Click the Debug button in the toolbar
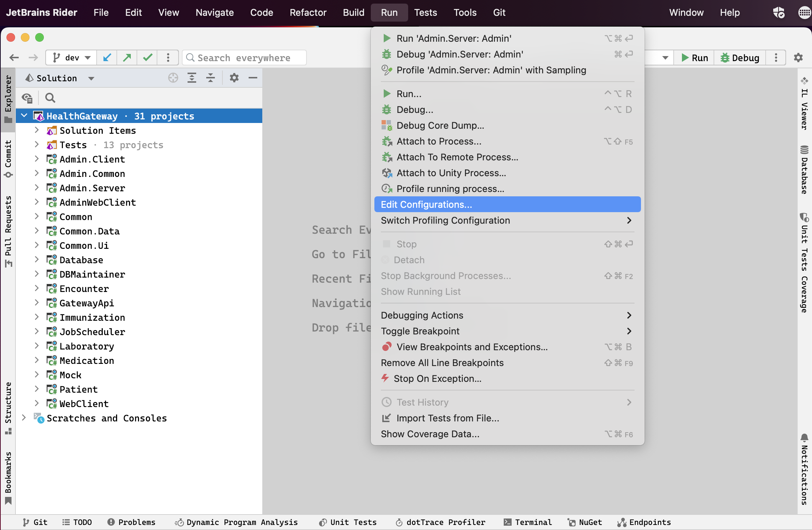This screenshot has height=530, width=812. click(x=740, y=58)
